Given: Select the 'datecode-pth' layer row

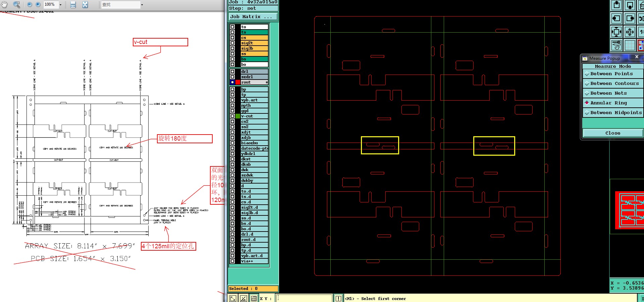Looking at the screenshot, I should [x=254, y=148].
